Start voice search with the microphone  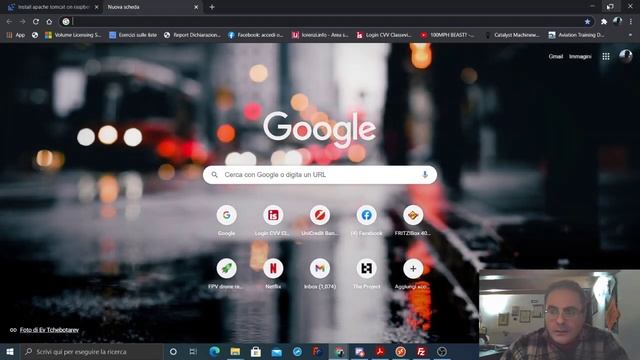tap(425, 175)
